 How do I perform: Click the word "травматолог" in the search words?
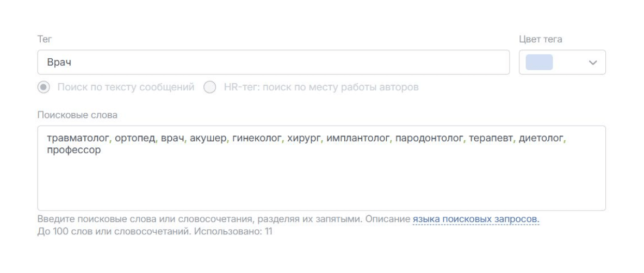tap(78, 140)
